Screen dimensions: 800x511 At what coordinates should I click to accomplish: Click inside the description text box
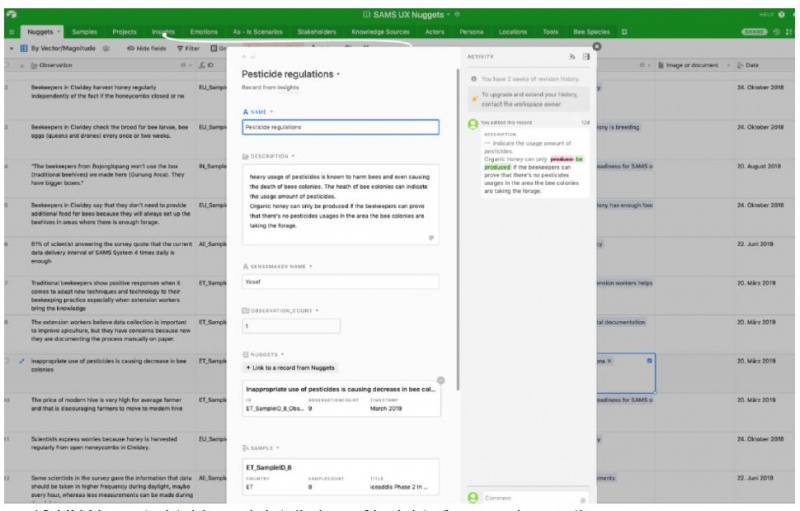coord(340,204)
